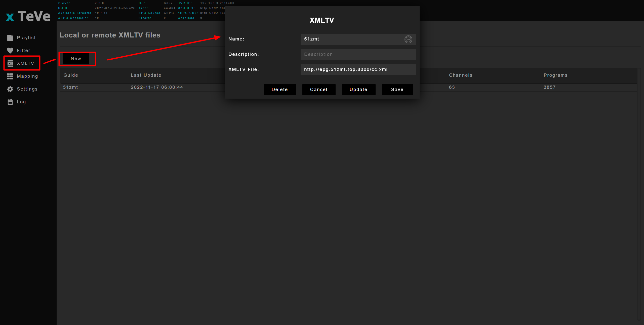This screenshot has width=644, height=325.
Task: Click the Settings gear icon
Action: (x=10, y=89)
